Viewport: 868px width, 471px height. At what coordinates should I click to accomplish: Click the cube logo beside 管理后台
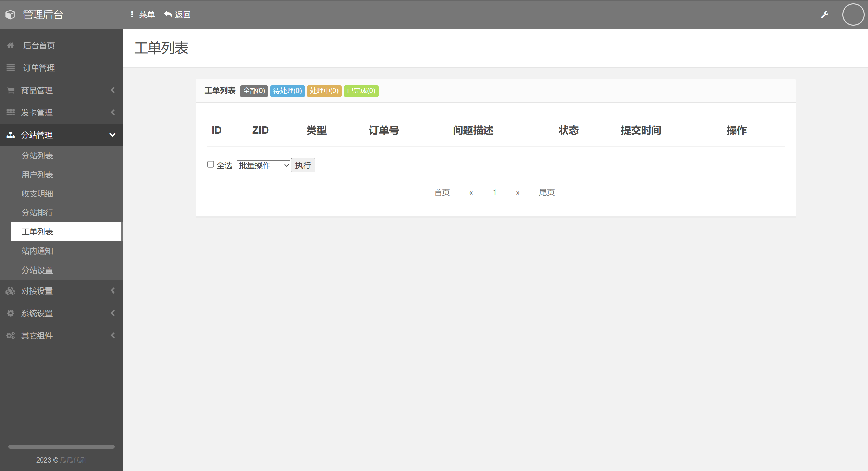[x=11, y=15]
